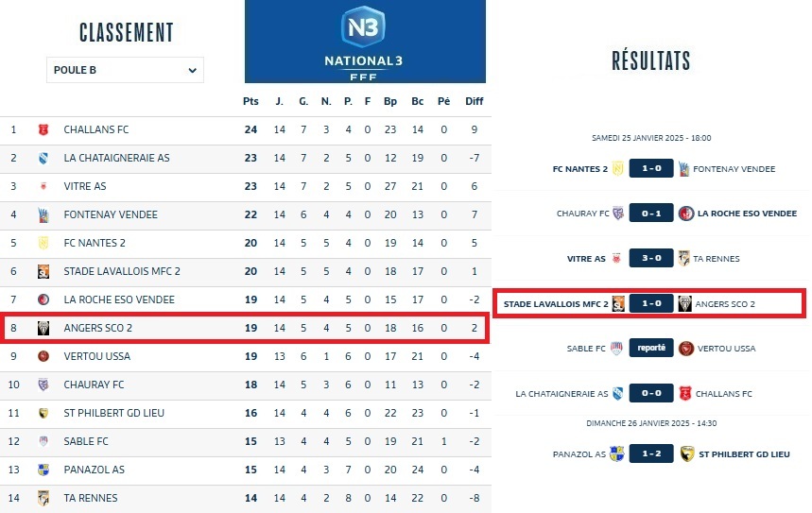This screenshot has height=513, width=812.
Task: Open the Poule B dropdown
Action: pyautogui.click(x=125, y=70)
